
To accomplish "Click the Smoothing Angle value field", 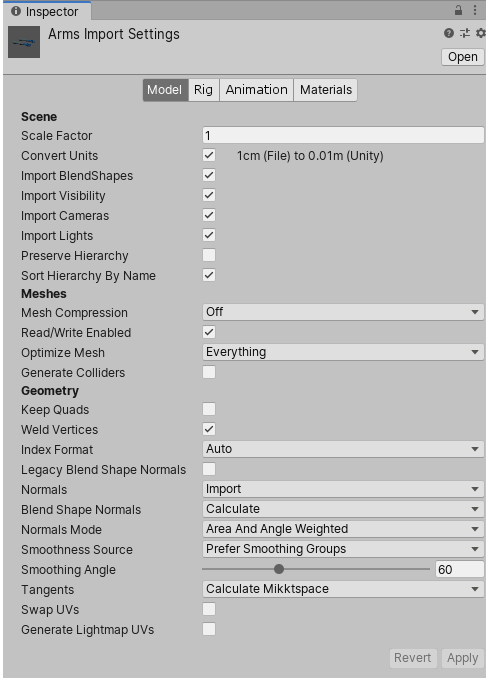I will click(x=460, y=569).
